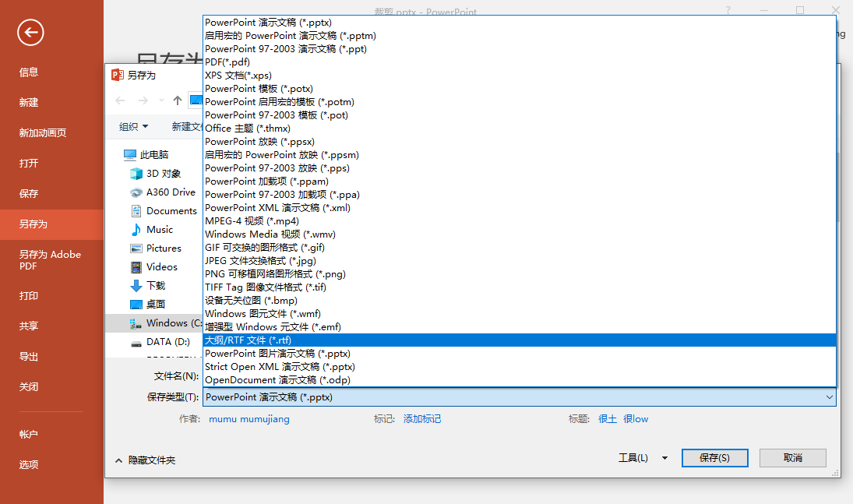Choose PowerPoint XML 演示文稿 (*.xml)
This screenshot has width=853, height=504.
tap(519, 208)
